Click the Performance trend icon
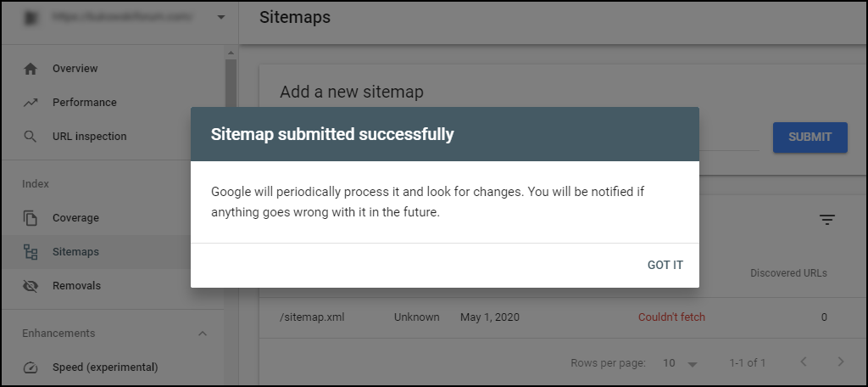The image size is (868, 387). pyautogui.click(x=31, y=103)
